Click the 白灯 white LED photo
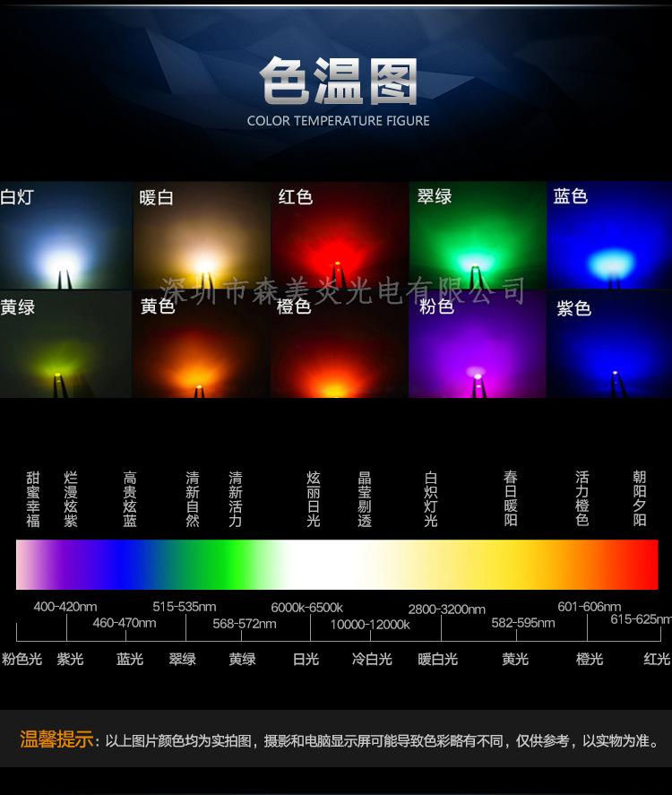Image resolution: width=672 pixels, height=795 pixels. tap(65, 236)
